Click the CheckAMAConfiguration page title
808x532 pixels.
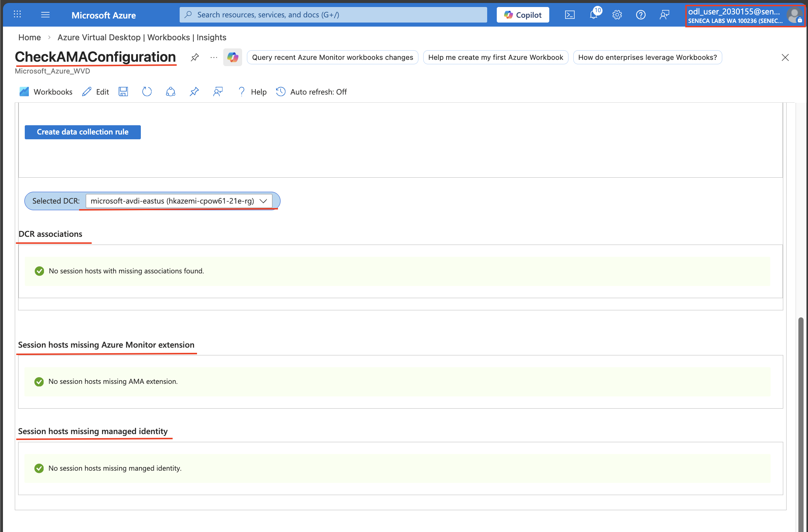[95, 57]
